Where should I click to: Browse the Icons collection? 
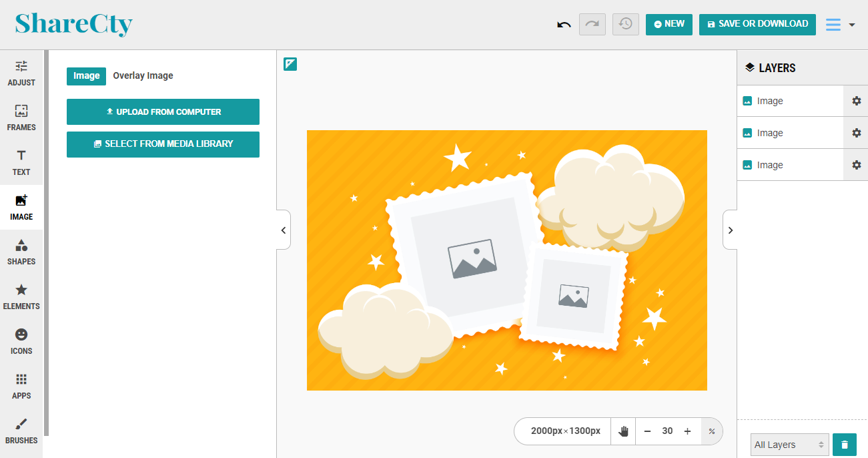(21, 340)
